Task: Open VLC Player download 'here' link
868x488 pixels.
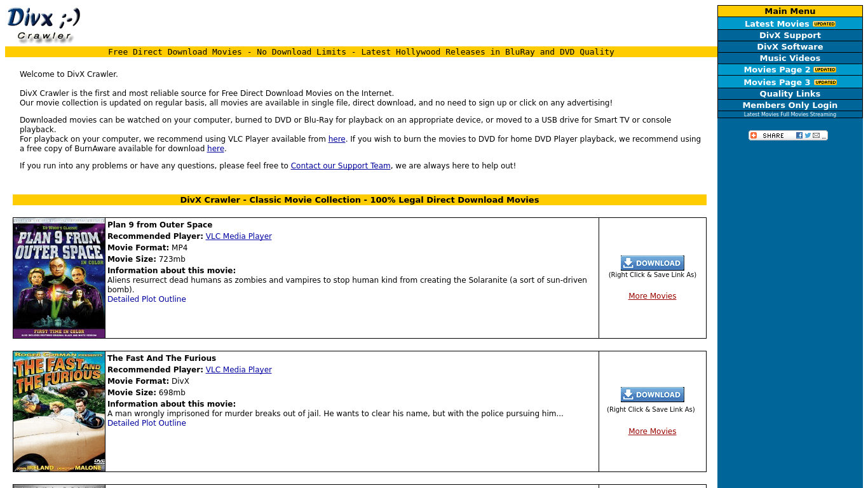Action: pyautogui.click(x=337, y=139)
